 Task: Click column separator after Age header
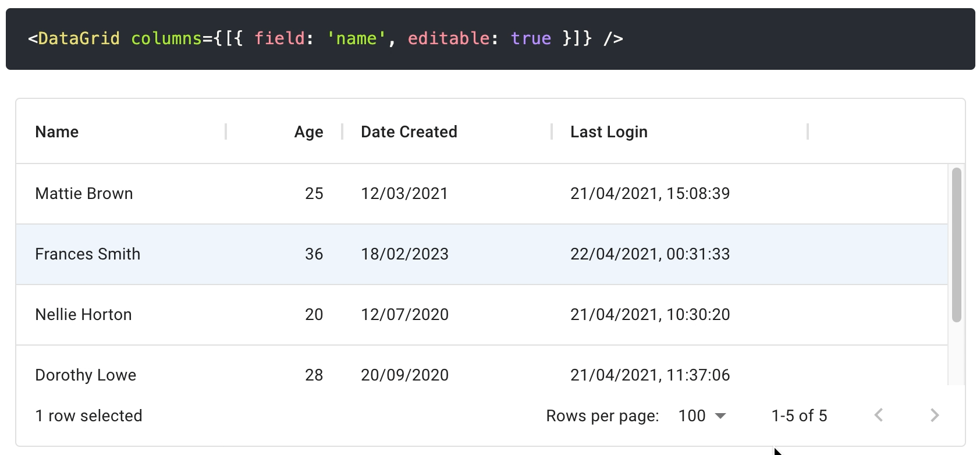(x=342, y=132)
